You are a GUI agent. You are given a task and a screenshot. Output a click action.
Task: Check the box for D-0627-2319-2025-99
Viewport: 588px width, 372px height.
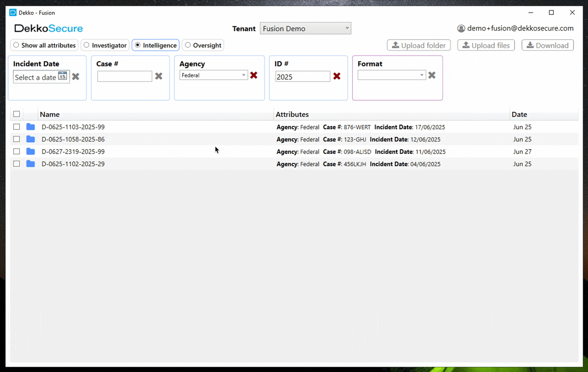click(17, 152)
